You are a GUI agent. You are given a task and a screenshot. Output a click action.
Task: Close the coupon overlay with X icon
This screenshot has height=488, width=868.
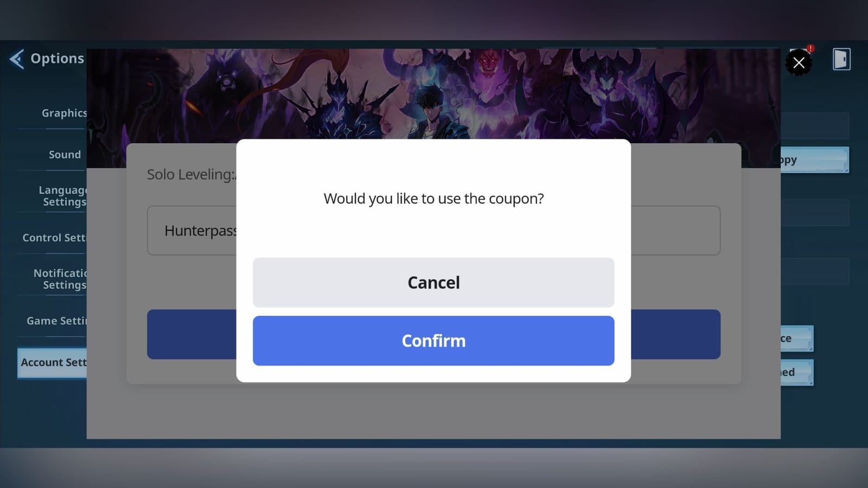799,63
